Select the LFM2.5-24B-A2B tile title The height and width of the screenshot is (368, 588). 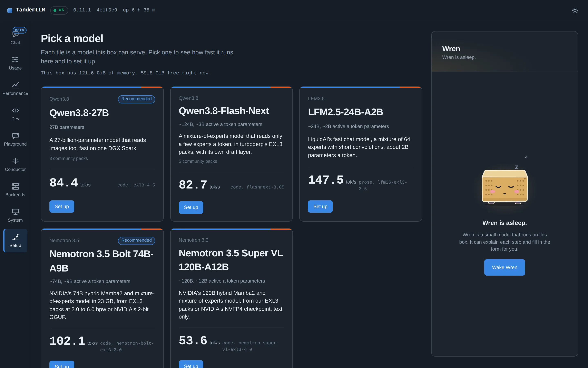[x=345, y=112]
